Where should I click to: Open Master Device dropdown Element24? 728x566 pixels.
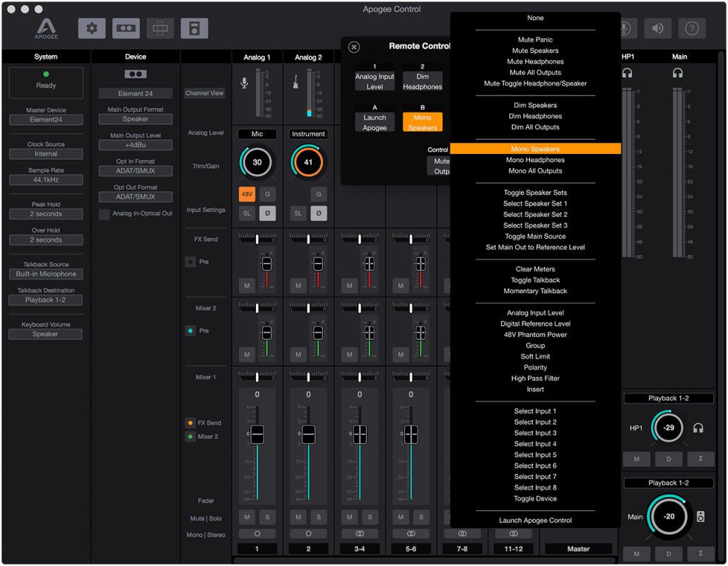click(x=46, y=120)
